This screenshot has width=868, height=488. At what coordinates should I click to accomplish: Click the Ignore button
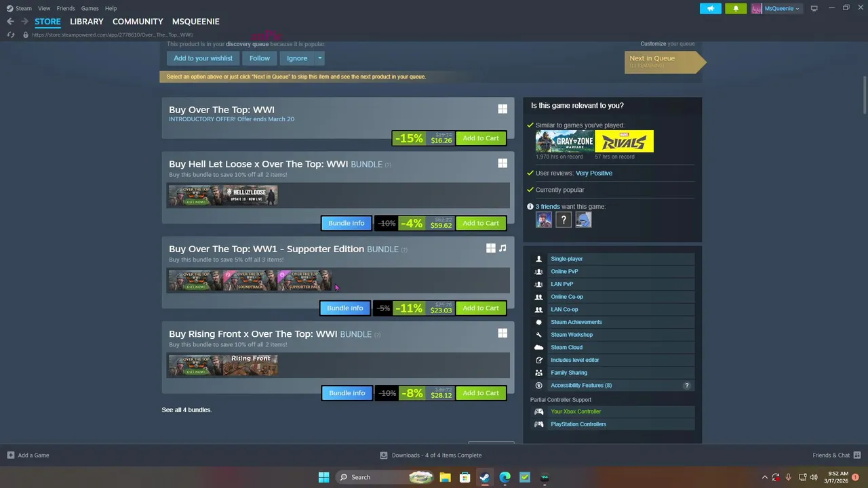(297, 58)
